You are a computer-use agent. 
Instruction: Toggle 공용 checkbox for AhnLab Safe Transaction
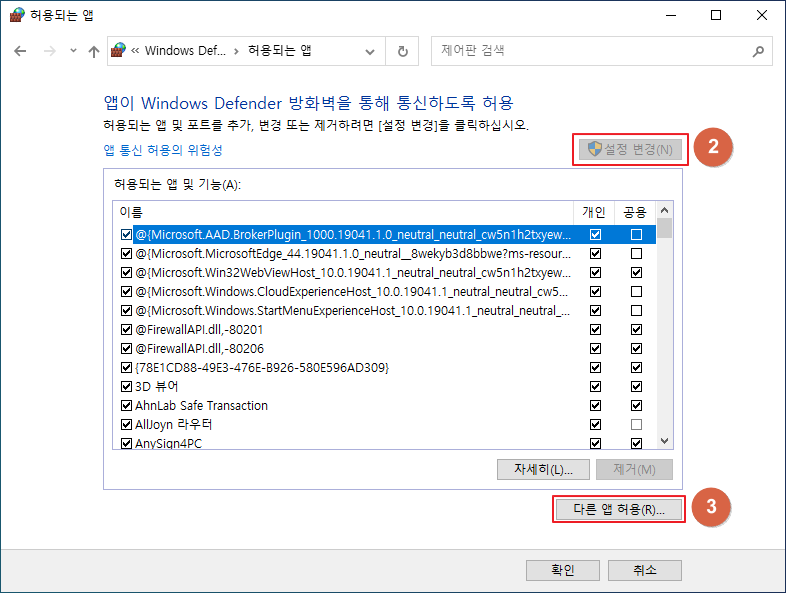[x=636, y=406]
